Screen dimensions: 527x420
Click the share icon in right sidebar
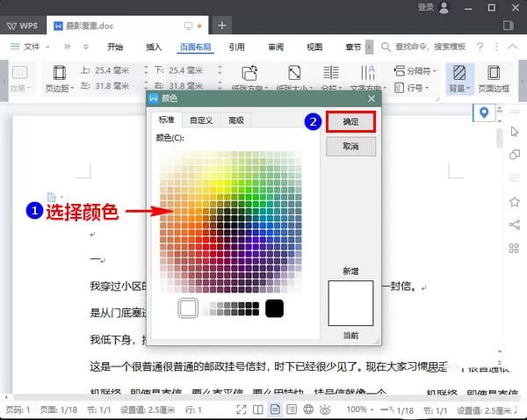[514, 225]
